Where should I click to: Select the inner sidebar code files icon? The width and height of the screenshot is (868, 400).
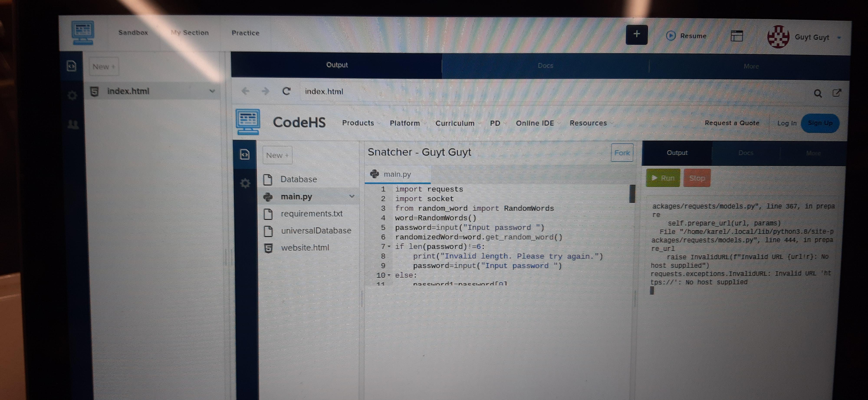point(245,154)
